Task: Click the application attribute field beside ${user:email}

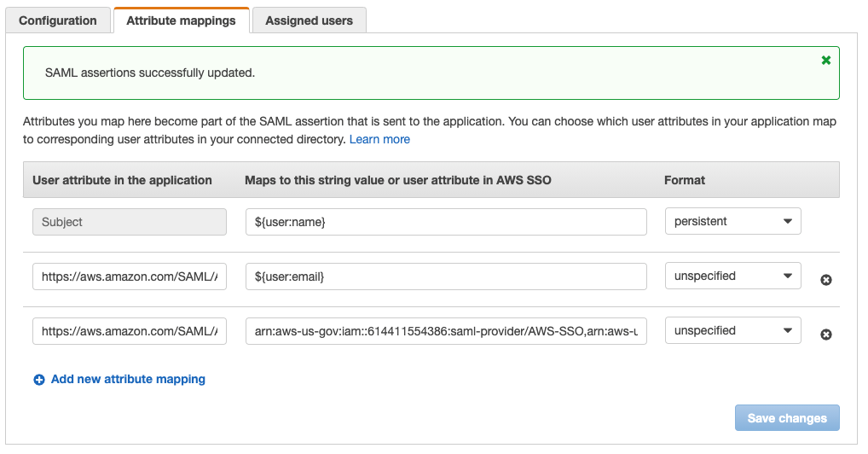Action: 130,276
